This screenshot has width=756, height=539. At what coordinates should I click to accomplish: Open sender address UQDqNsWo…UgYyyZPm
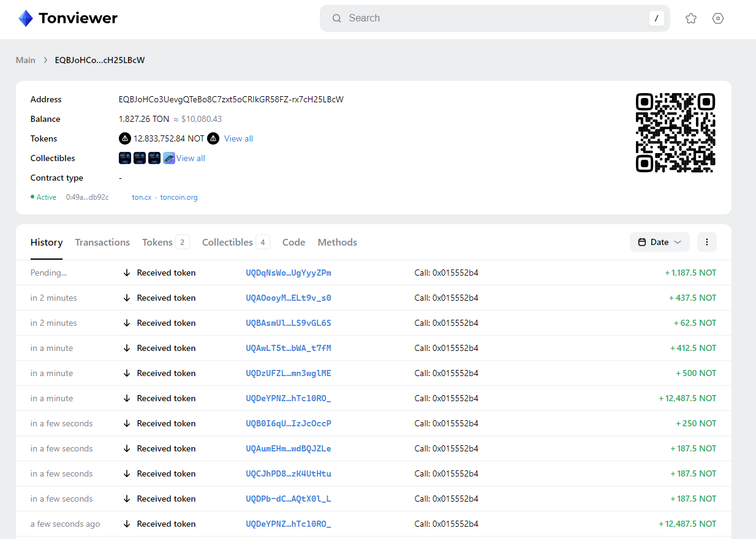click(289, 273)
